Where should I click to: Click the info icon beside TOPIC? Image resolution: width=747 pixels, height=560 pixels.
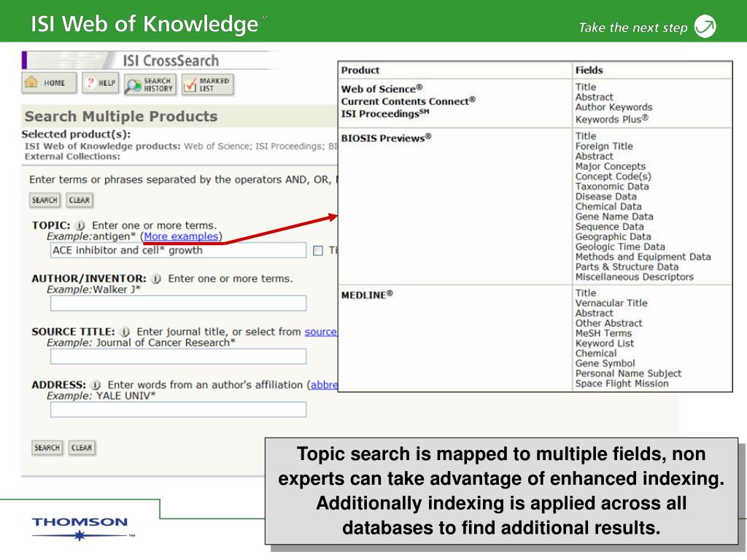click(x=80, y=225)
